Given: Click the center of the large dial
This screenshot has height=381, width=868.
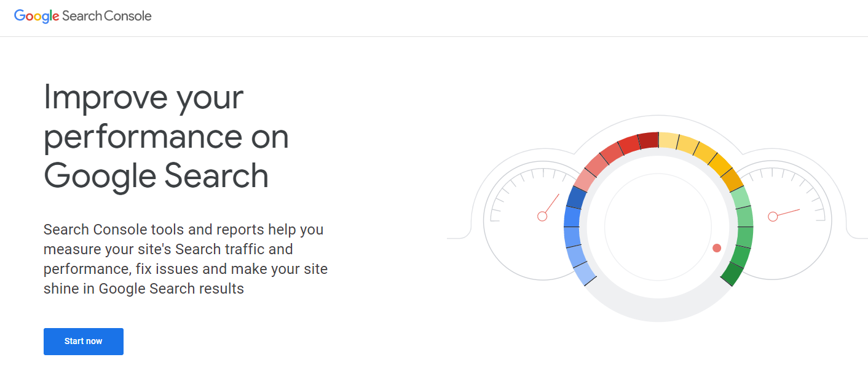Looking at the screenshot, I should tap(658, 227).
